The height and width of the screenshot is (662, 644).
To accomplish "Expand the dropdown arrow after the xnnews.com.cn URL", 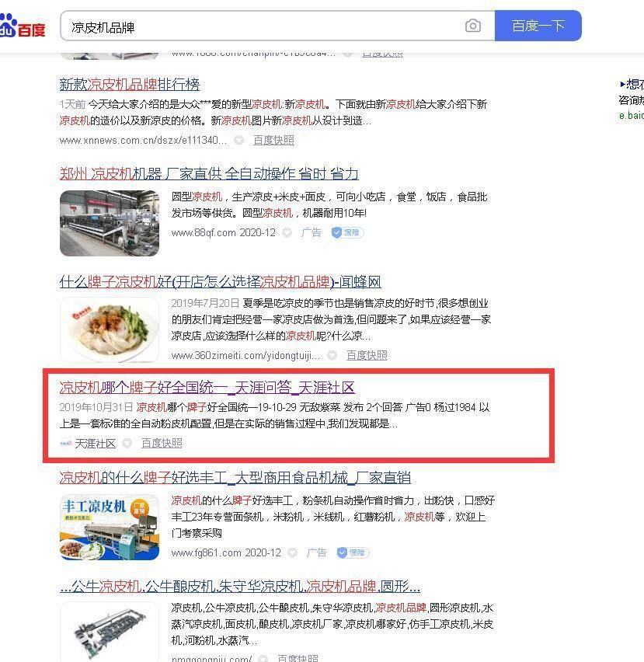I will tap(238, 140).
